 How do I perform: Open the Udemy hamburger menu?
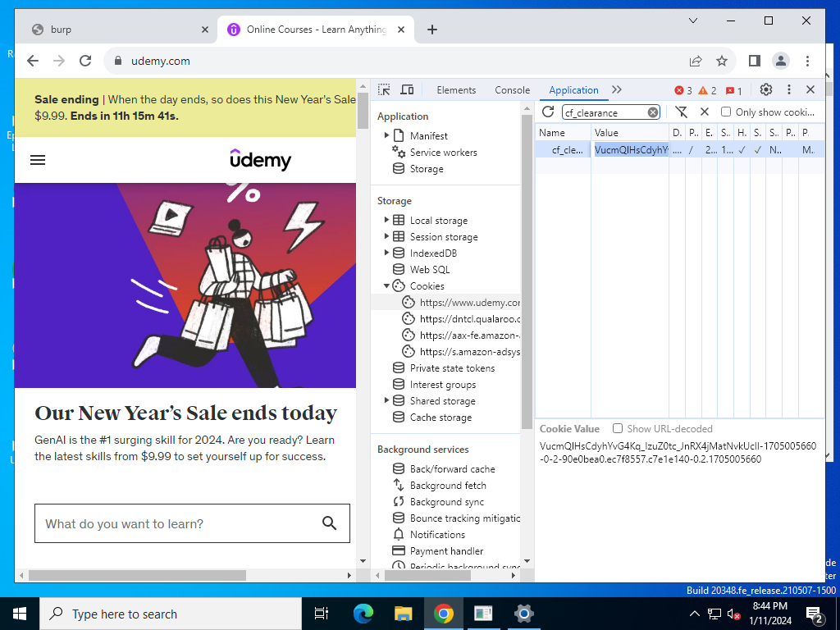click(38, 160)
